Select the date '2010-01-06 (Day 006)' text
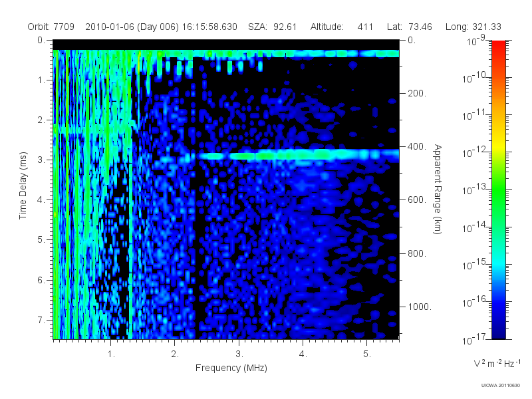Screen dimensions: 532x399 (132, 27)
